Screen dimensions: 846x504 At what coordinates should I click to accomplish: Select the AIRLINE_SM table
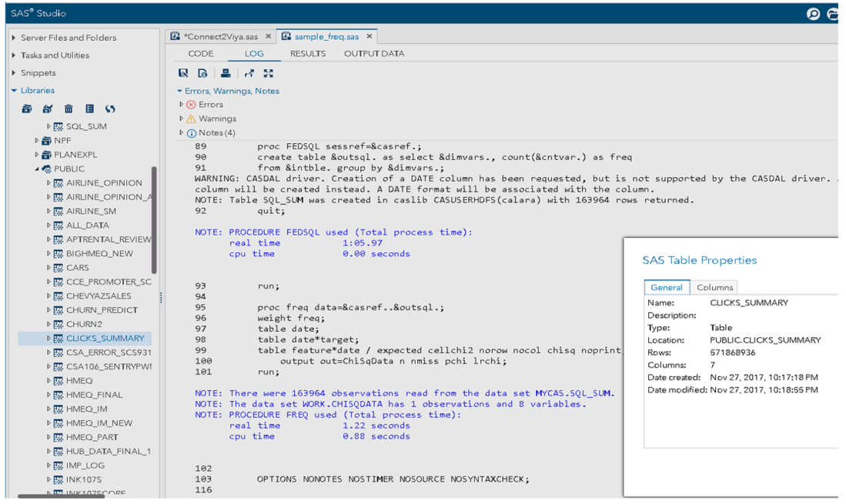pyautogui.click(x=91, y=212)
